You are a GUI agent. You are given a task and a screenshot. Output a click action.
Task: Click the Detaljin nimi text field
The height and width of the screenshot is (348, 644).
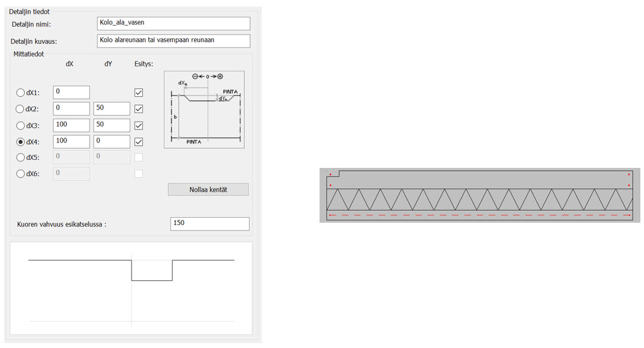coord(173,23)
